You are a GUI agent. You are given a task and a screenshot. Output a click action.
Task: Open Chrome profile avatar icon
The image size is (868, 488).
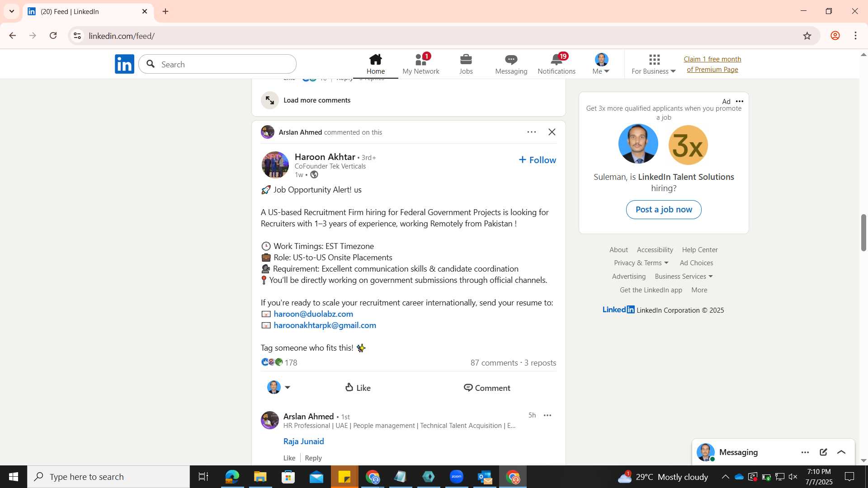(x=835, y=36)
